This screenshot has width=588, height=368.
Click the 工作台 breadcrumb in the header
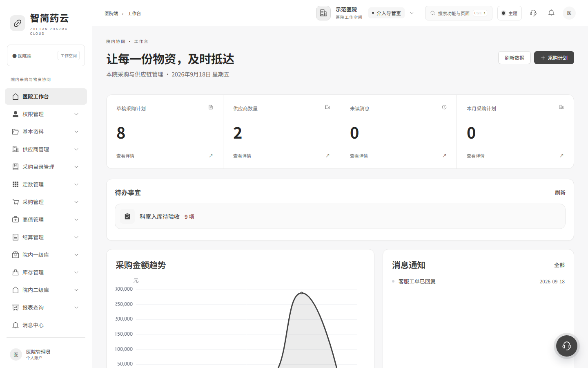134,13
